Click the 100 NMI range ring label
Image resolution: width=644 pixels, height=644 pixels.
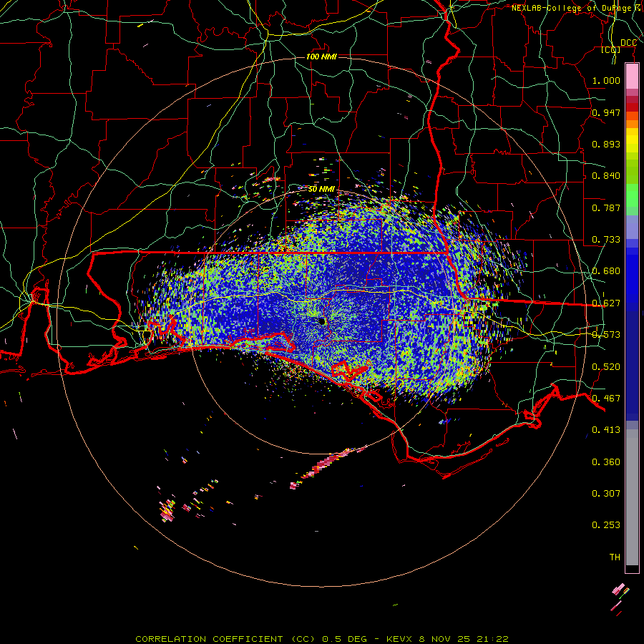coord(321,57)
